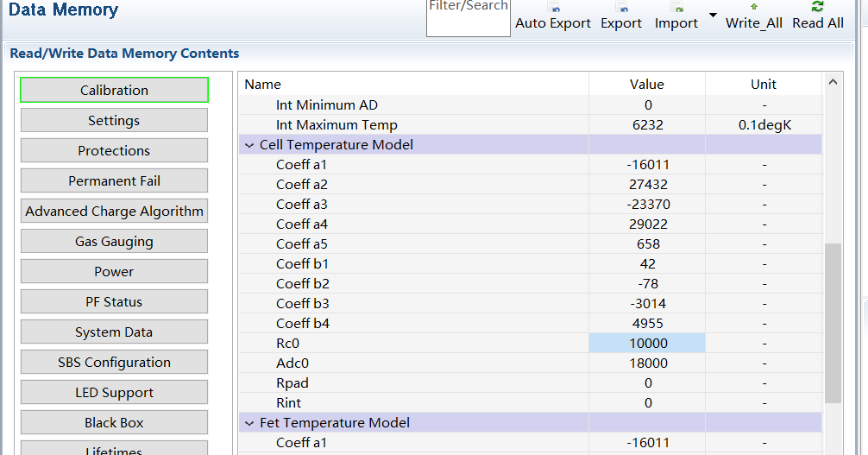Collapse the Fet Temperature Model group
The height and width of the screenshot is (455, 868).
click(250, 423)
